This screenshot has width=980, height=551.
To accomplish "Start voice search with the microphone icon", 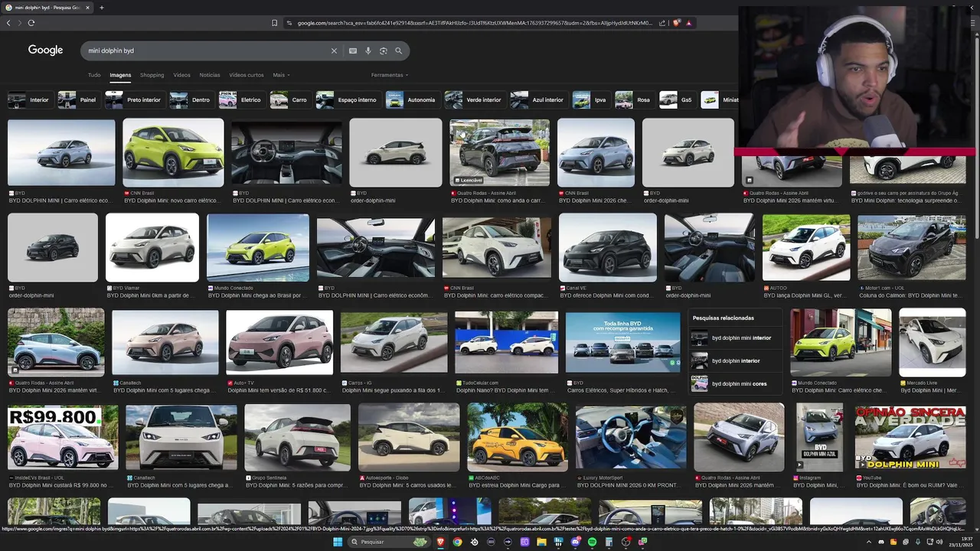I will click(368, 51).
